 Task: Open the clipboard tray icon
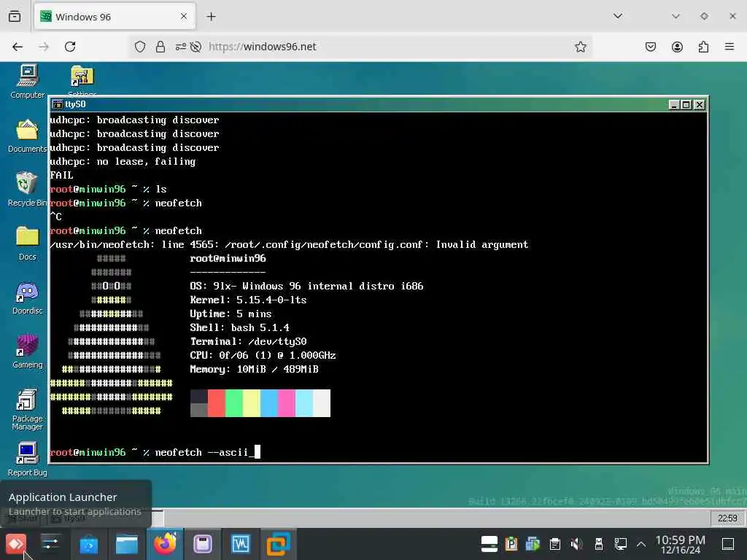(x=555, y=544)
